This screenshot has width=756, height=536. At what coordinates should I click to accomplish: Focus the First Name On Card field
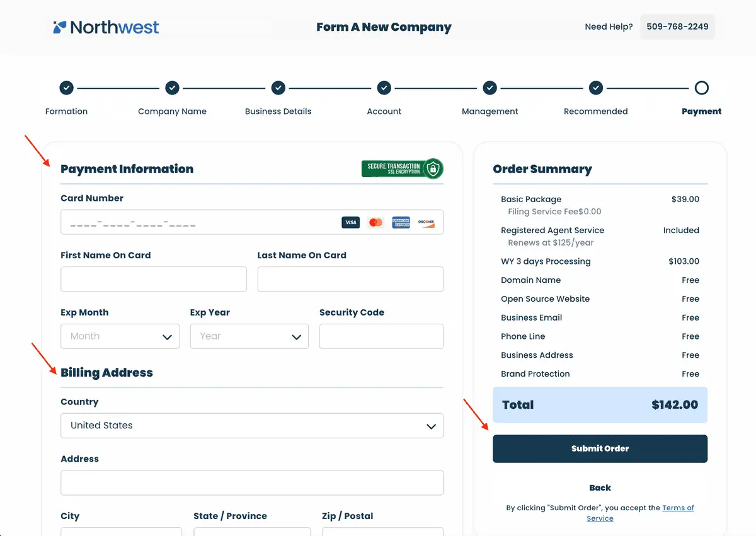pos(154,279)
